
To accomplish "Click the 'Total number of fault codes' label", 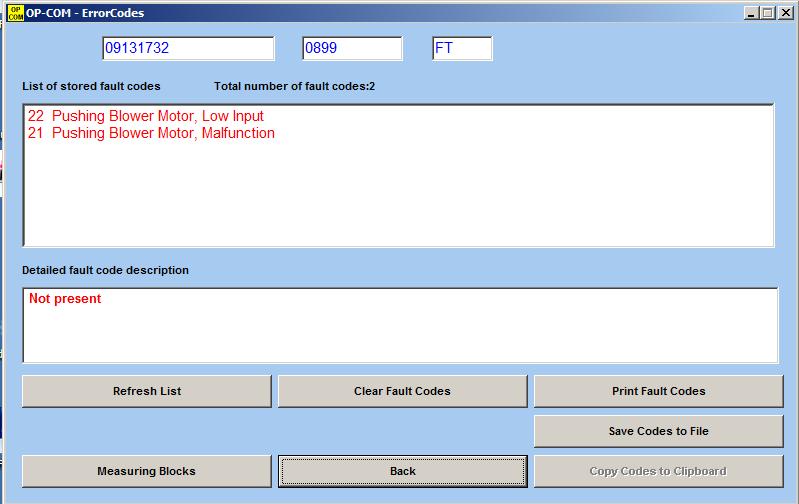I will (294, 86).
